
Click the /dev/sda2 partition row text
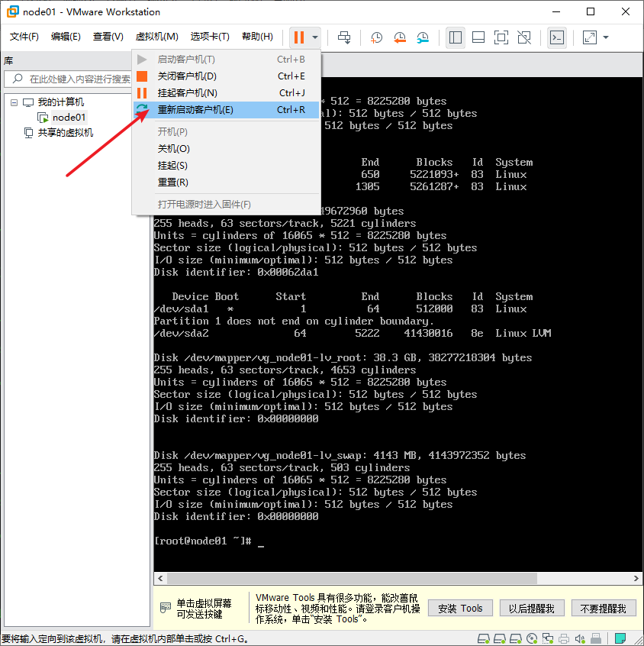[x=353, y=333]
